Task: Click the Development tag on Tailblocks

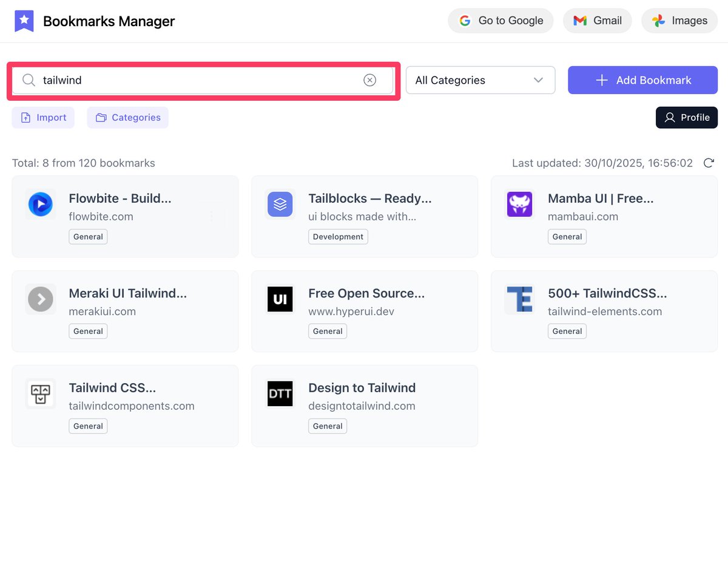Action: tap(338, 236)
